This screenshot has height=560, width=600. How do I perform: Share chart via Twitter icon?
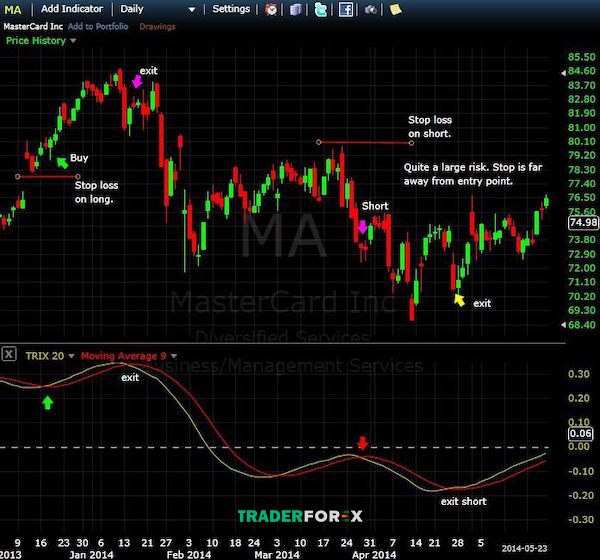pyautogui.click(x=321, y=9)
